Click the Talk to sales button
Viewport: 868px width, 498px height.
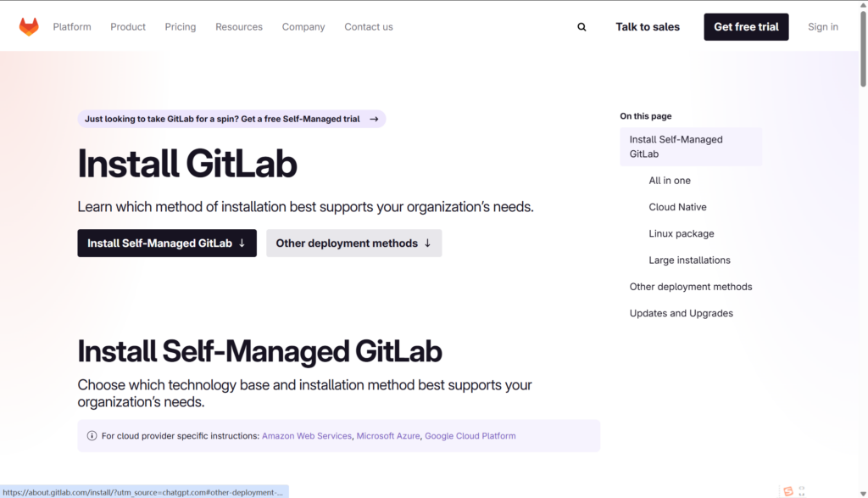648,27
